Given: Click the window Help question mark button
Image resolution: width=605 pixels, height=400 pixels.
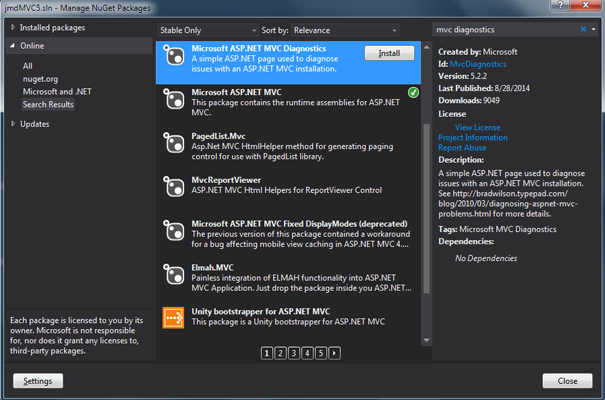Looking at the screenshot, I should click(x=560, y=5).
